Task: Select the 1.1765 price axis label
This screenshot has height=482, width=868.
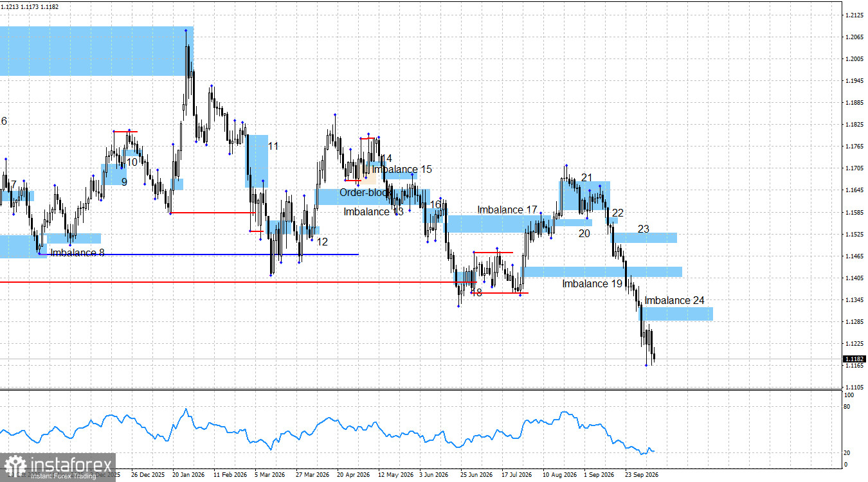Action: 854,147
